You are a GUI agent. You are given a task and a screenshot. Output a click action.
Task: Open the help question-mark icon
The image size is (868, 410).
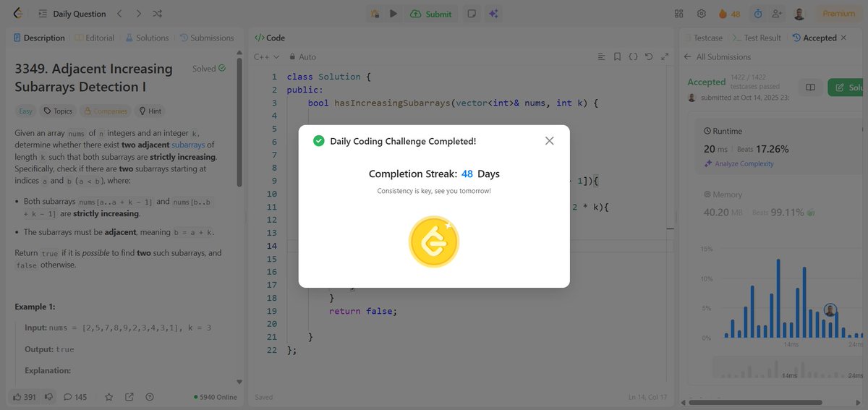point(150,397)
